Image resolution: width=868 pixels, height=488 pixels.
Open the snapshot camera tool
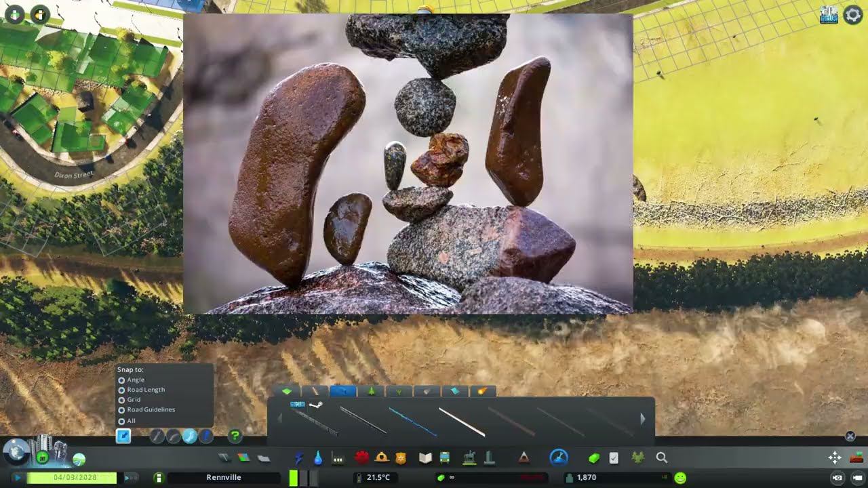pyautogui.click(x=837, y=478)
